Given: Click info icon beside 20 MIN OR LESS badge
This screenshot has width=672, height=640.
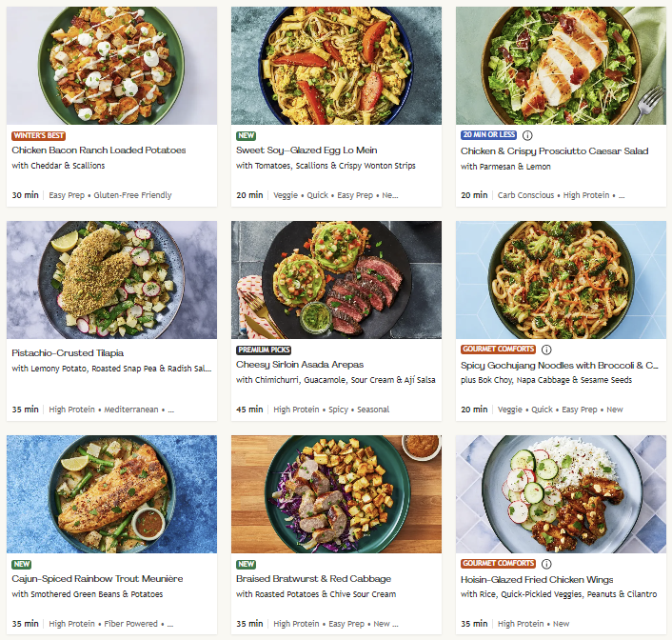Looking at the screenshot, I should [x=528, y=135].
